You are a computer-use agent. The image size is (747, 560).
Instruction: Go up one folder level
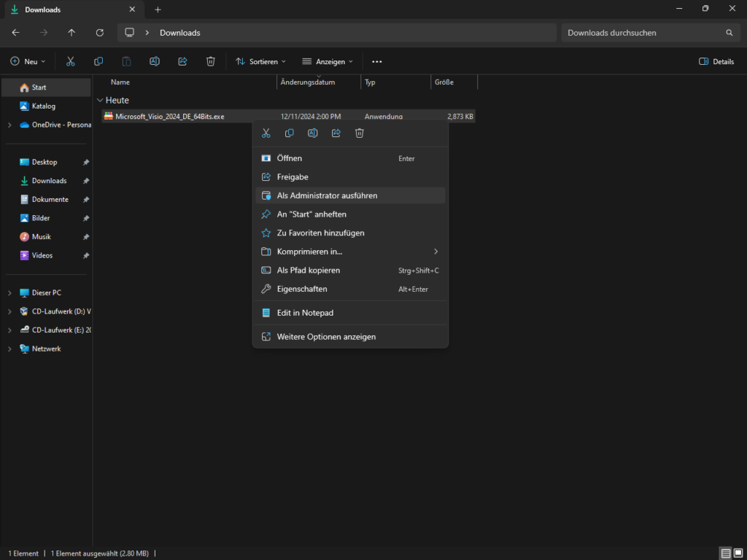tap(71, 33)
